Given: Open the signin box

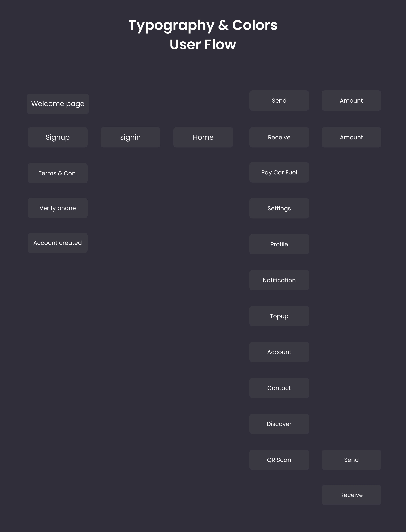Looking at the screenshot, I should point(130,137).
